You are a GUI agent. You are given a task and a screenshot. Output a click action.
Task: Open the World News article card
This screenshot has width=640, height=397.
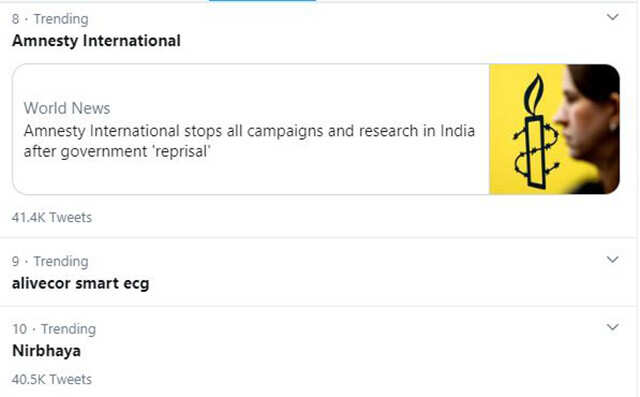tap(316, 129)
